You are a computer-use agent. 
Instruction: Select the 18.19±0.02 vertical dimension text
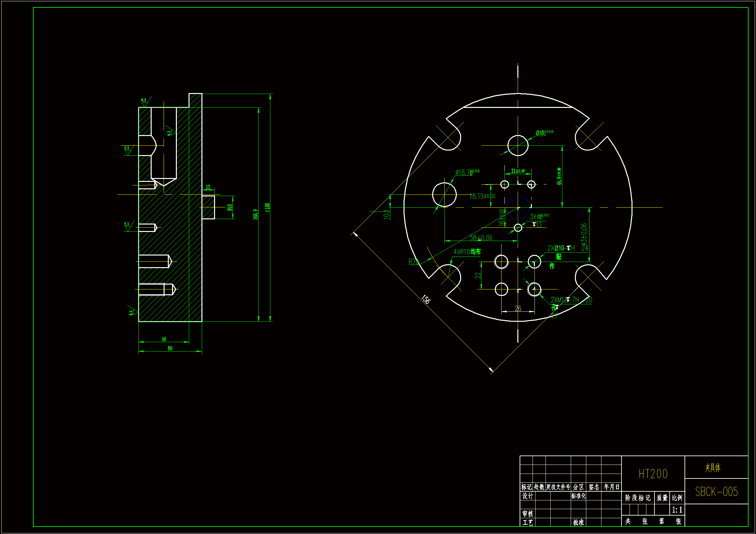[x=482, y=196]
